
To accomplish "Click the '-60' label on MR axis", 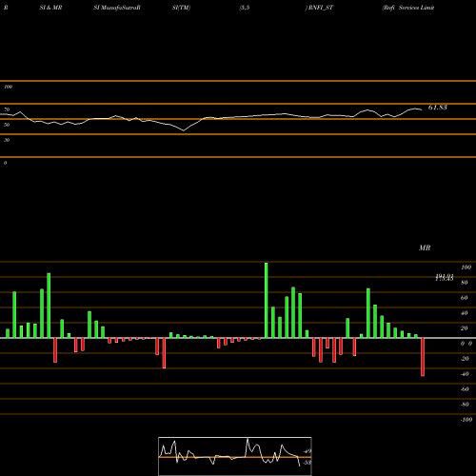I will [x=465, y=389].
